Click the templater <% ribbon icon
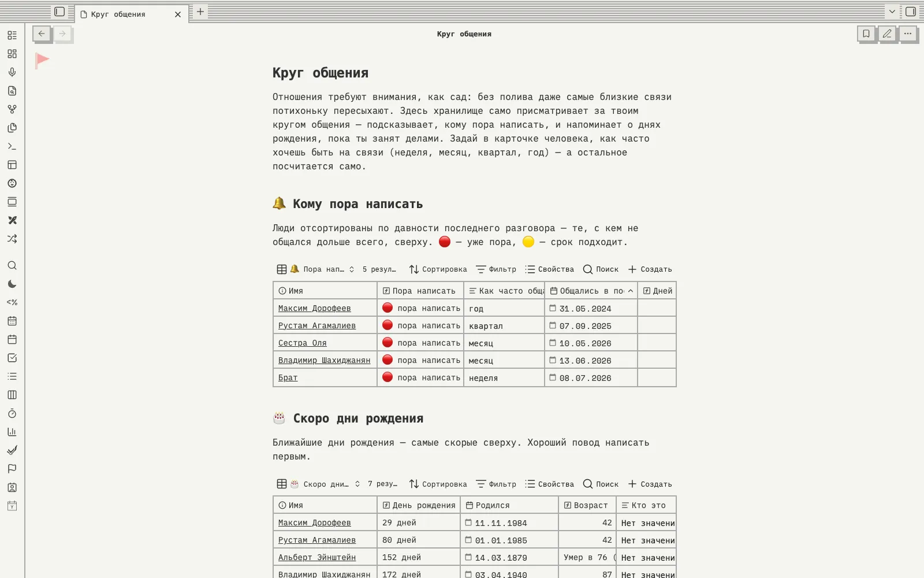This screenshot has height=578, width=924. [12, 302]
